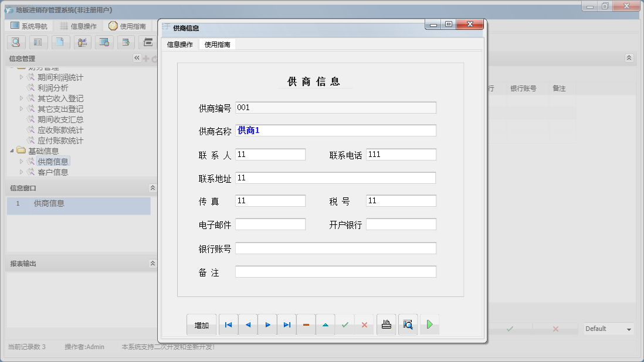Open print preview magnifier button
Image resolution: width=644 pixels, height=362 pixels.
tap(408, 325)
